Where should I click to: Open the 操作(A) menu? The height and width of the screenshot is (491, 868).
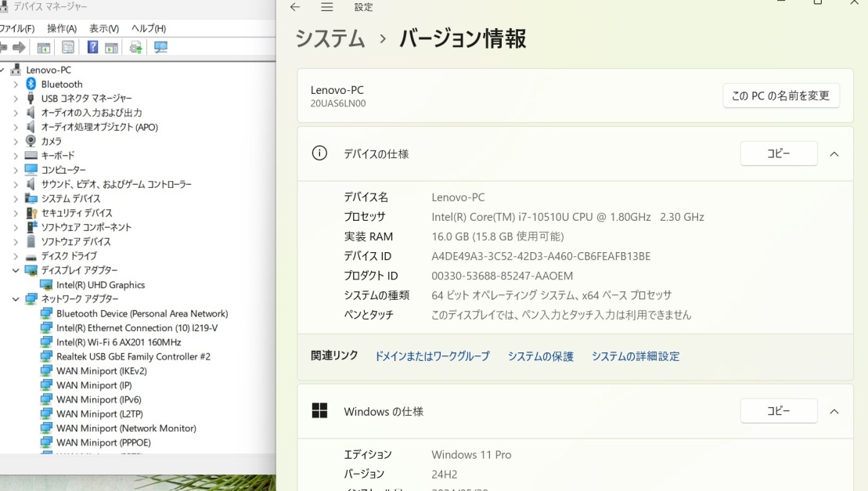pyautogui.click(x=62, y=28)
